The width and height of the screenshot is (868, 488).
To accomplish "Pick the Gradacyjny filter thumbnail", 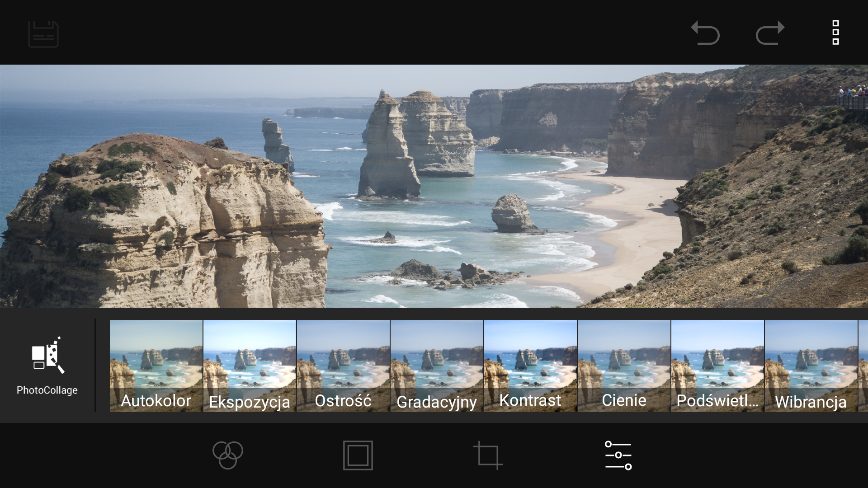I will click(437, 366).
